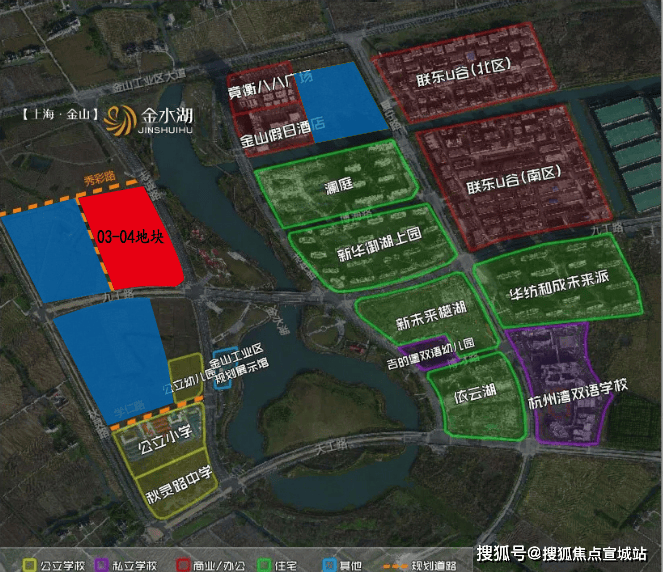Click the 大工路 road label
Image resolution: width=663 pixels, height=572 pixels.
coord(332,446)
